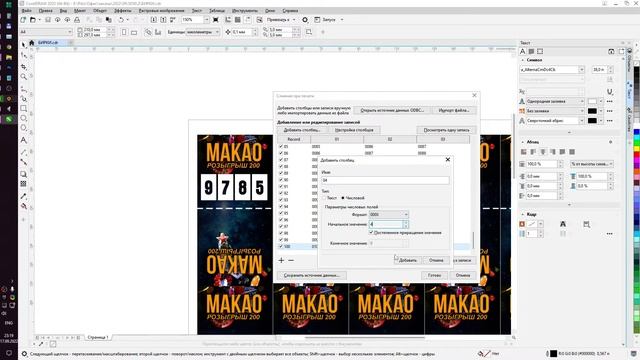Click Save data source button
The image size is (640, 360).
point(311,275)
